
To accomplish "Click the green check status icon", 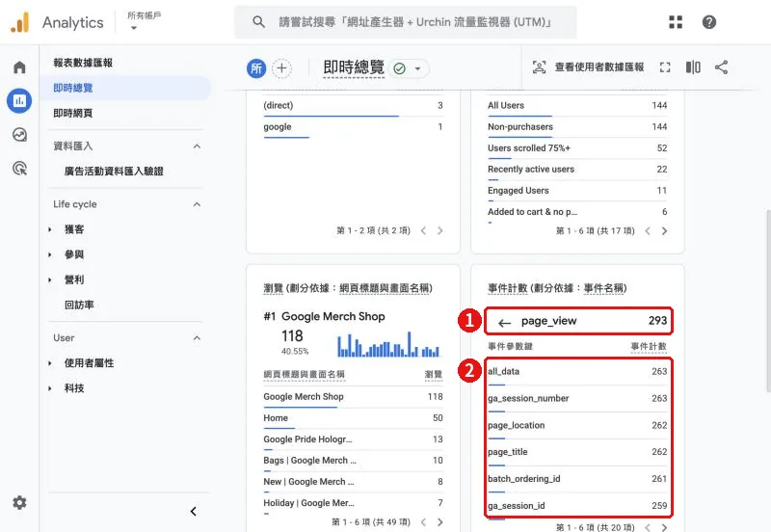I will [x=400, y=68].
